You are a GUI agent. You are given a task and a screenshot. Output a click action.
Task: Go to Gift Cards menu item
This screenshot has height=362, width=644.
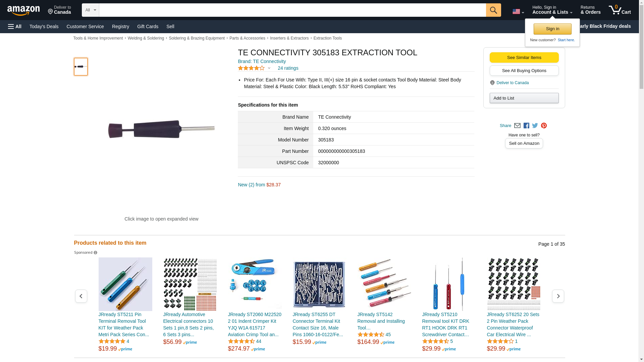pos(148,26)
